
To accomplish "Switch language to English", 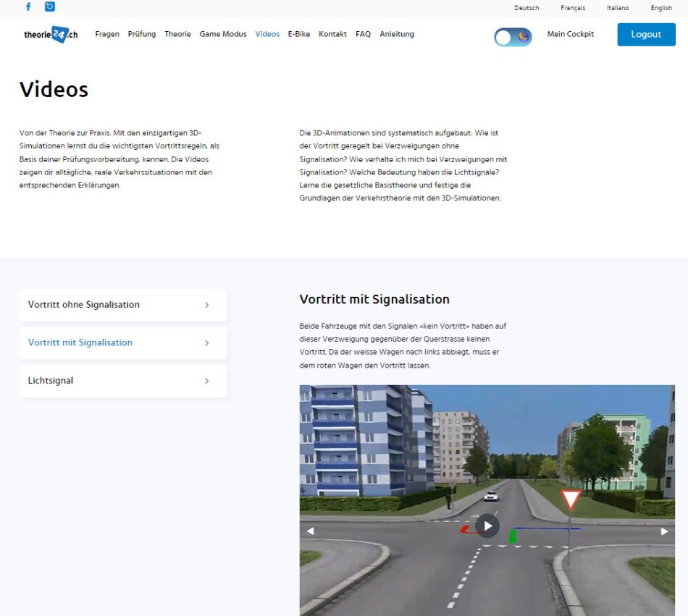I will 661,8.
